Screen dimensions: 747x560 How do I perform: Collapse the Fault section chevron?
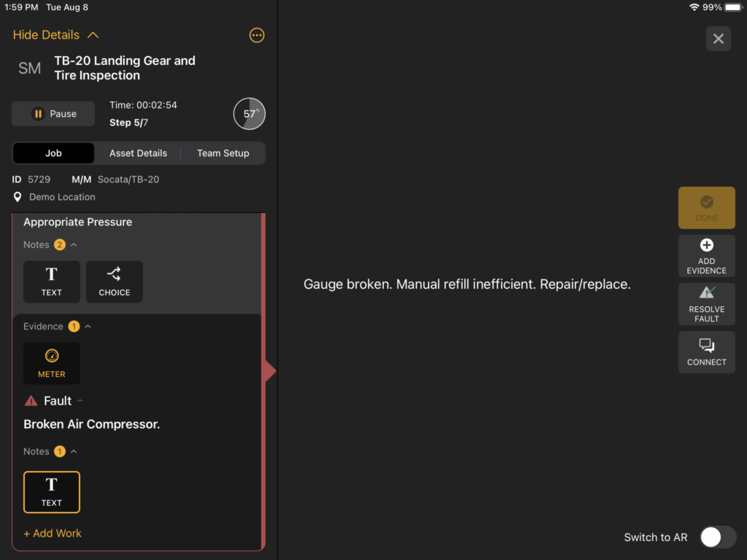(80, 401)
